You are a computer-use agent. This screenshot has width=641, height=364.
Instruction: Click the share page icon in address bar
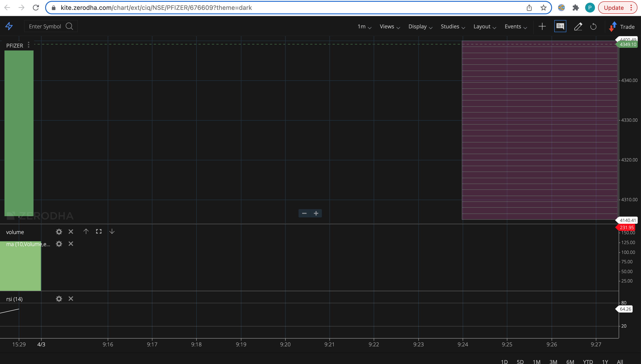529,8
